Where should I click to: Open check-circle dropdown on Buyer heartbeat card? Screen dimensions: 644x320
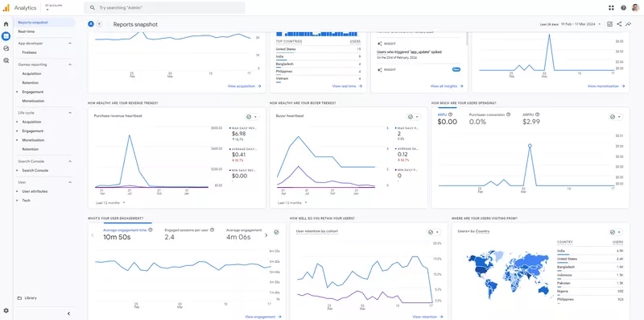[414, 117]
